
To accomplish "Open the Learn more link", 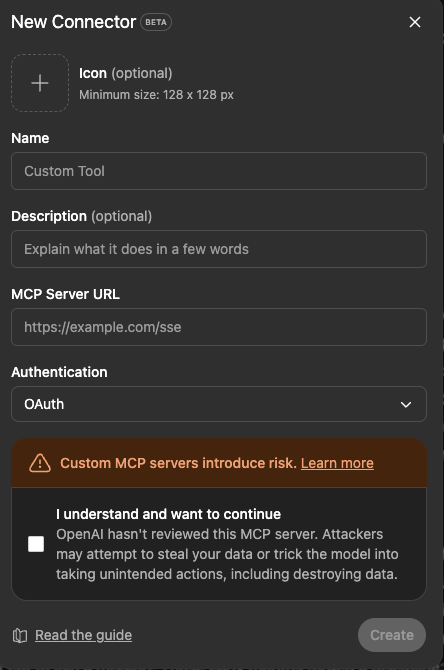I will click(x=337, y=463).
